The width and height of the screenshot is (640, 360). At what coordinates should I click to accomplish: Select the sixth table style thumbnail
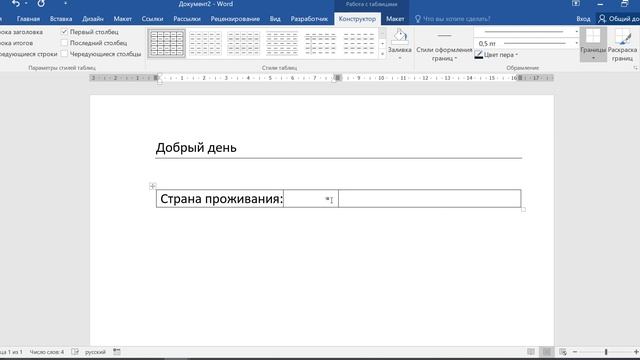[358, 43]
